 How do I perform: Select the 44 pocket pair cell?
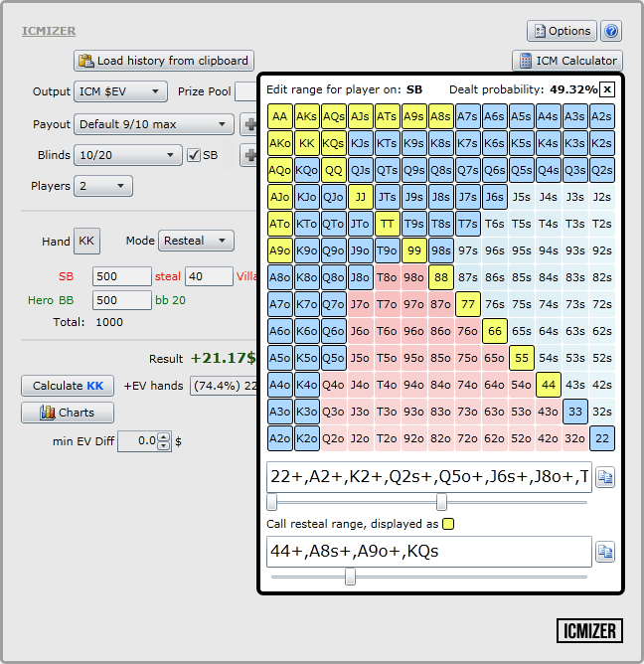point(549,385)
